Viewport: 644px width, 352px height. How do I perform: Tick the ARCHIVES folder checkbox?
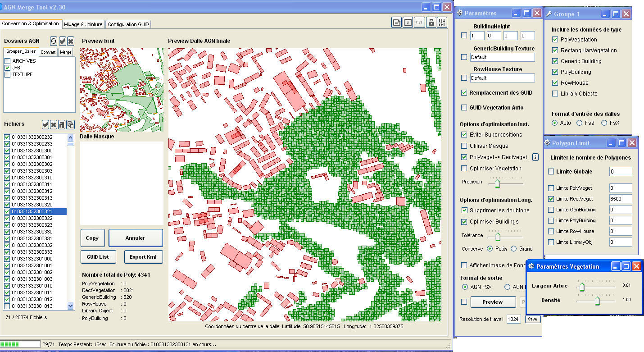pyautogui.click(x=8, y=61)
